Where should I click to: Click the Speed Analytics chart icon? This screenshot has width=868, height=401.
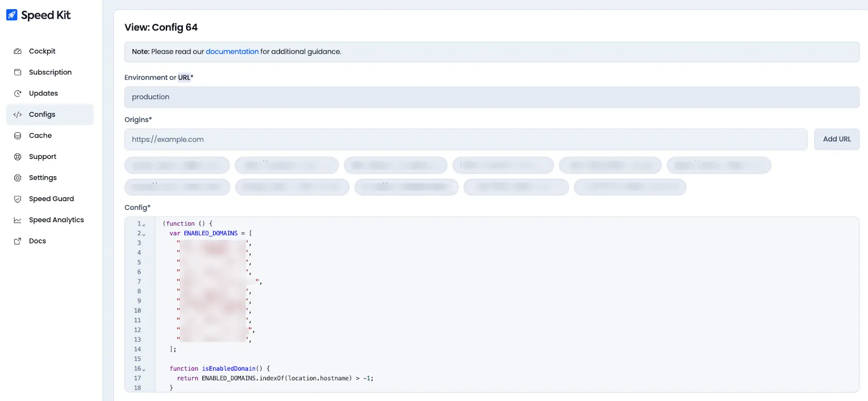(x=17, y=220)
